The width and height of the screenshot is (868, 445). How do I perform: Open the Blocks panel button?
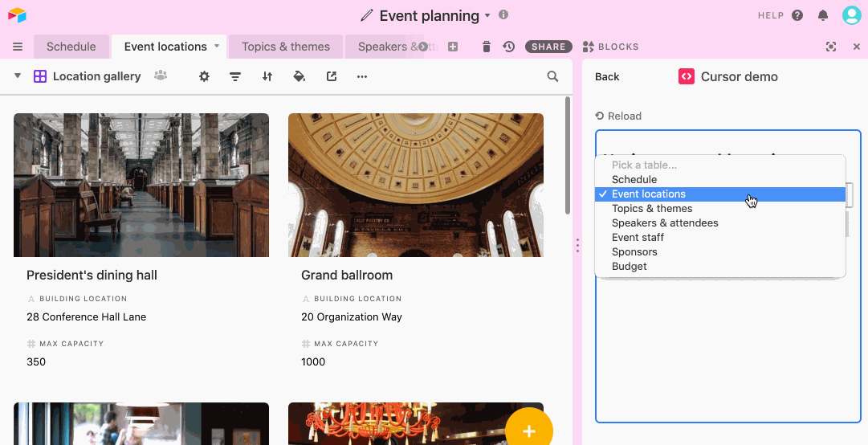610,47
